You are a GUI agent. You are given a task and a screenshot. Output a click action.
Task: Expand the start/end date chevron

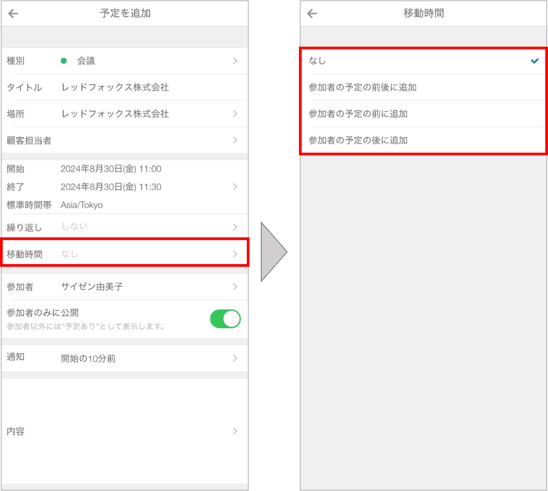[235, 187]
